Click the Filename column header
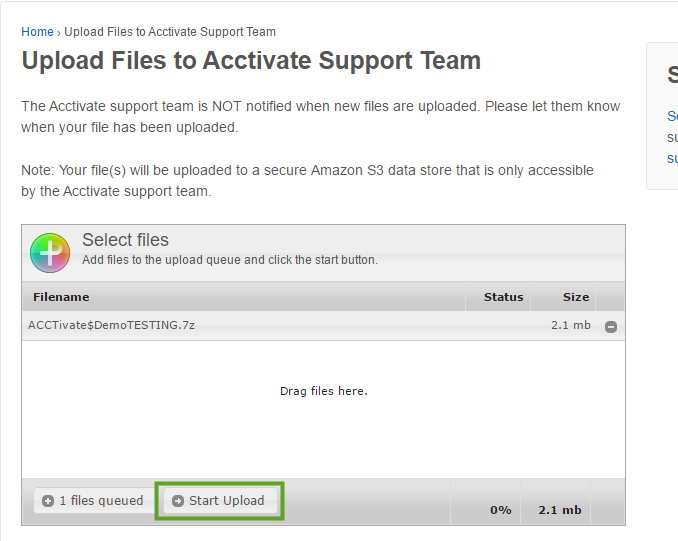The height and width of the screenshot is (541, 678). [x=61, y=297]
